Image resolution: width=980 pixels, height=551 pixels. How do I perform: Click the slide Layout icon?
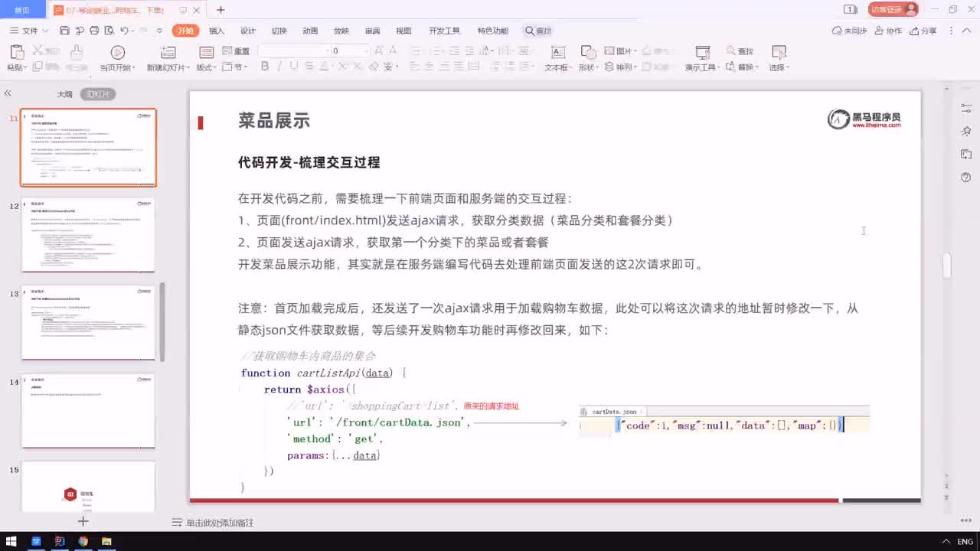pos(206,52)
